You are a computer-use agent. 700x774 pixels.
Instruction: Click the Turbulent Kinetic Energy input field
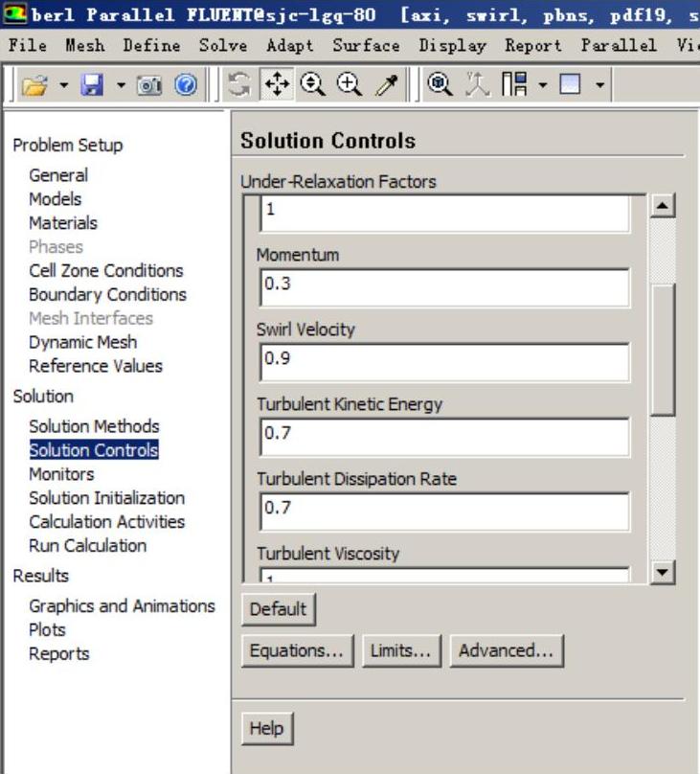click(x=444, y=438)
